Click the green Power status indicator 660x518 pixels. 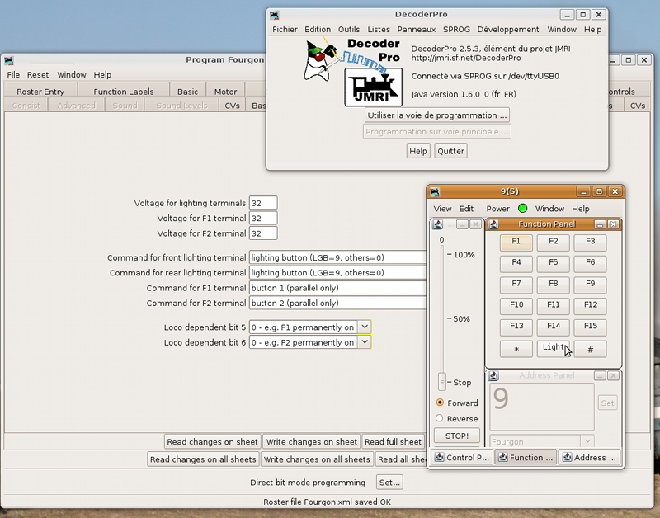[x=522, y=208]
